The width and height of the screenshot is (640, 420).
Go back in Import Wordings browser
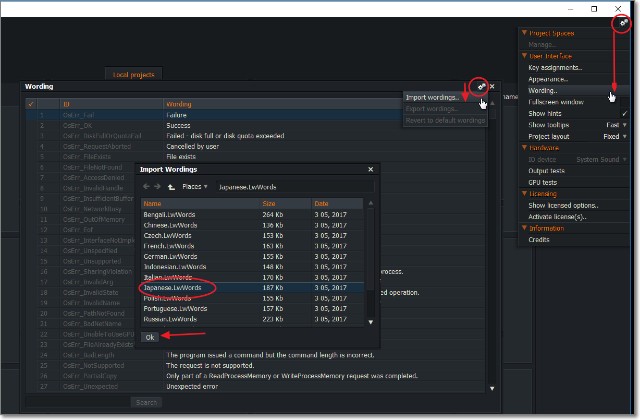pos(146,186)
